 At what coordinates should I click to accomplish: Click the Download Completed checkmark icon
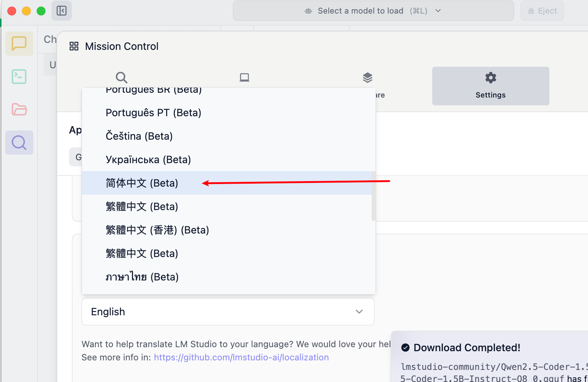point(405,348)
